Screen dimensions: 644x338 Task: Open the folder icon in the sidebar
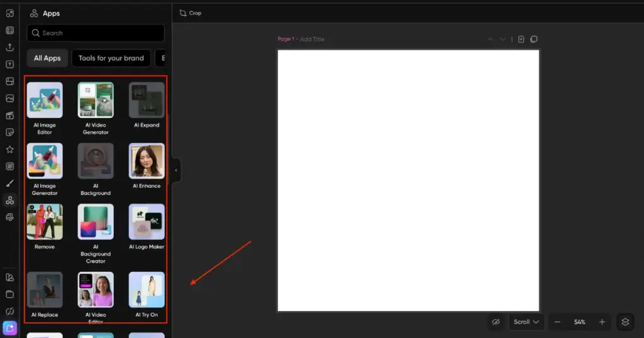point(10,294)
